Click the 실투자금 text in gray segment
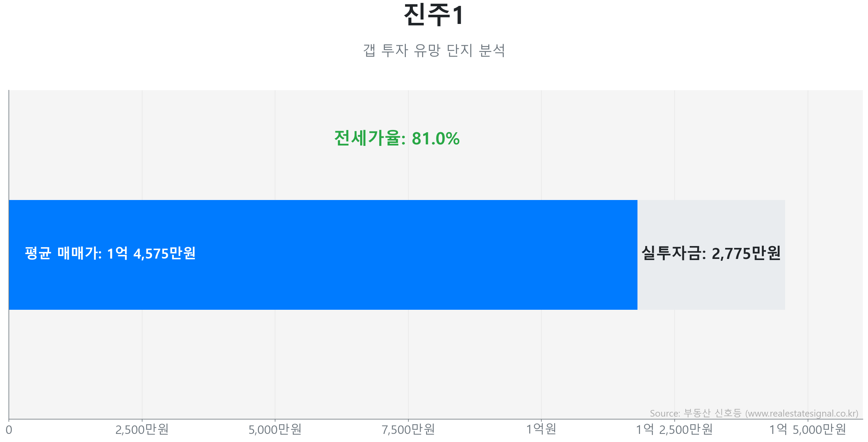The width and height of the screenshot is (868, 442). (673, 253)
